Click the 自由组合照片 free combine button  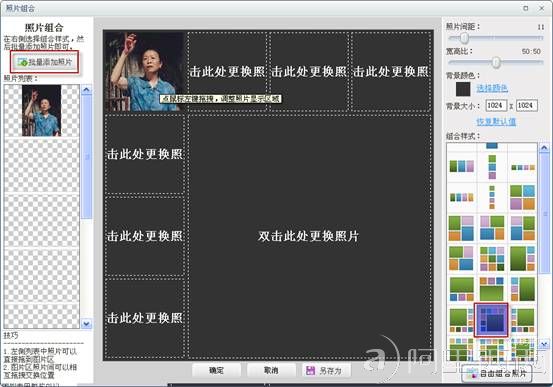pyautogui.click(x=497, y=373)
